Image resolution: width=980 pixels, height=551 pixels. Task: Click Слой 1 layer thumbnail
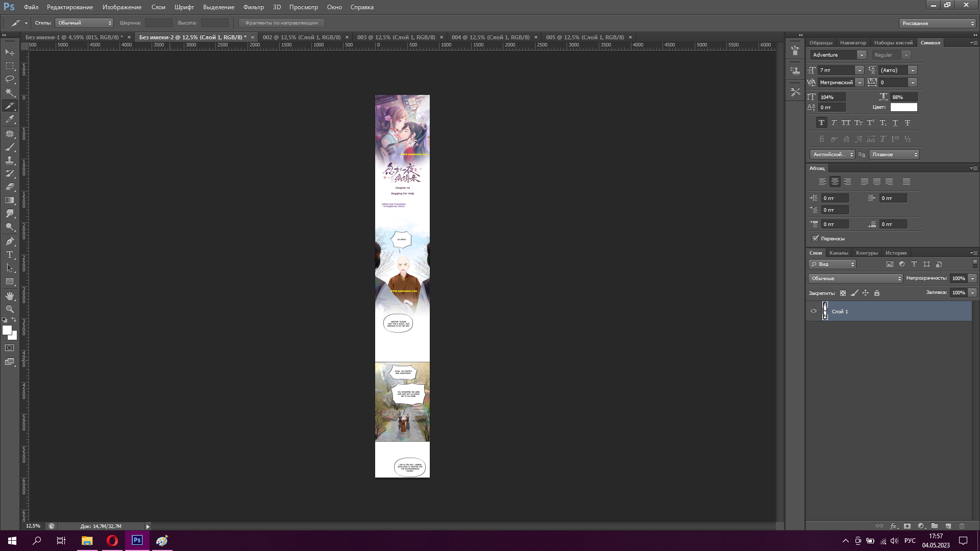point(825,311)
